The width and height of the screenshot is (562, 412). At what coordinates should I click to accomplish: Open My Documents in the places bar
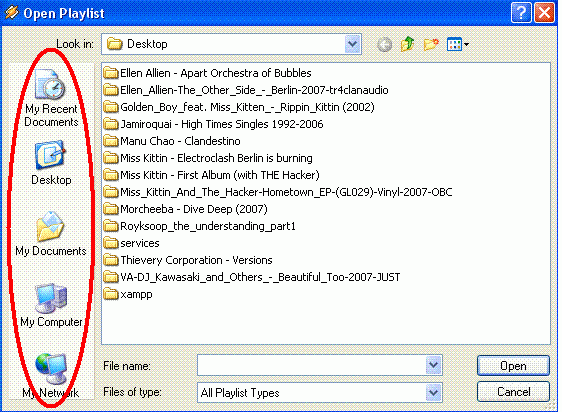51,234
